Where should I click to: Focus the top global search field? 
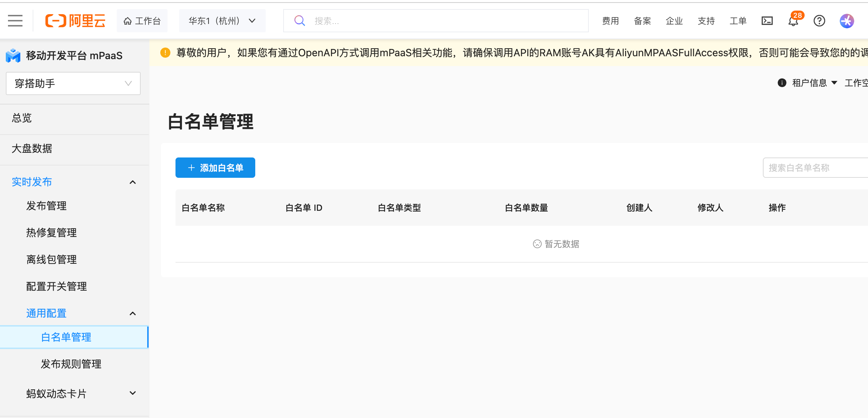(x=436, y=21)
